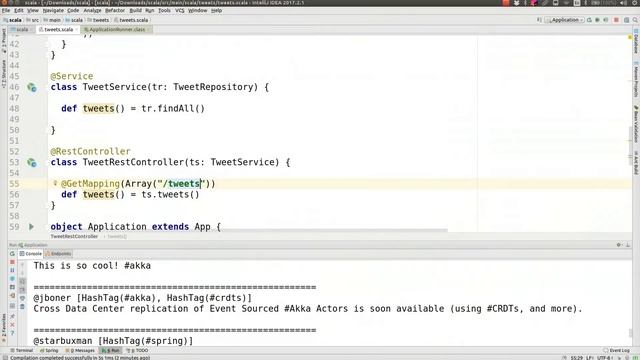640x360 pixels.
Task: Open the VCS menu
Action: click(x=180, y=11)
